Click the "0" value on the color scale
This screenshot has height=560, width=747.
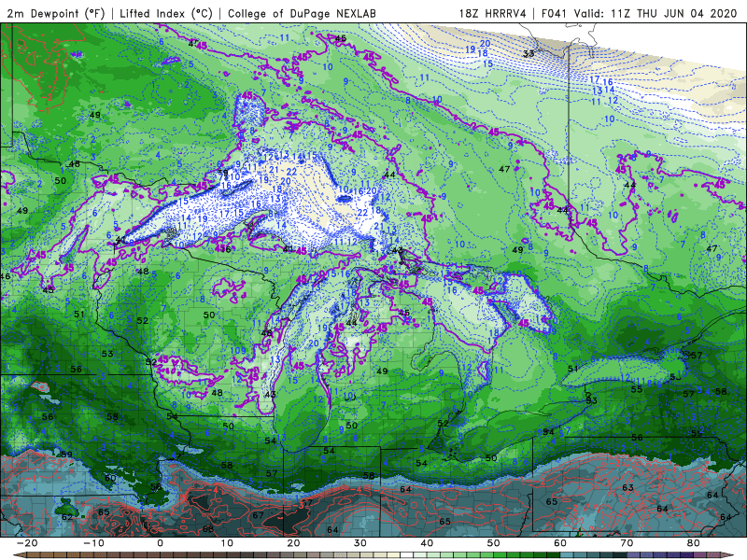(x=160, y=543)
